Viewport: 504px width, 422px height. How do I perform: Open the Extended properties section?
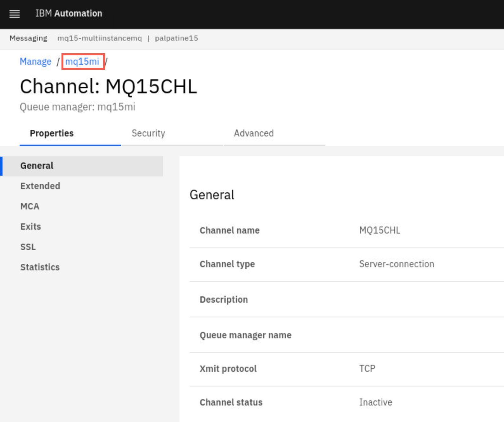tap(40, 186)
